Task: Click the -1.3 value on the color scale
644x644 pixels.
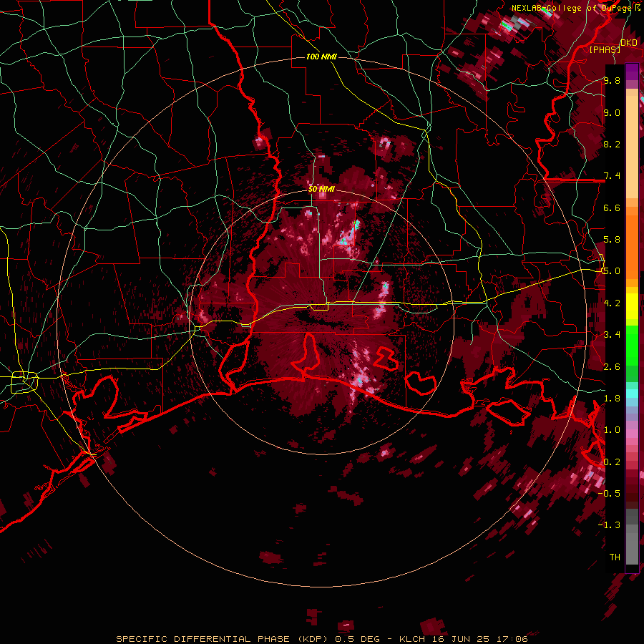Action: 609,525
